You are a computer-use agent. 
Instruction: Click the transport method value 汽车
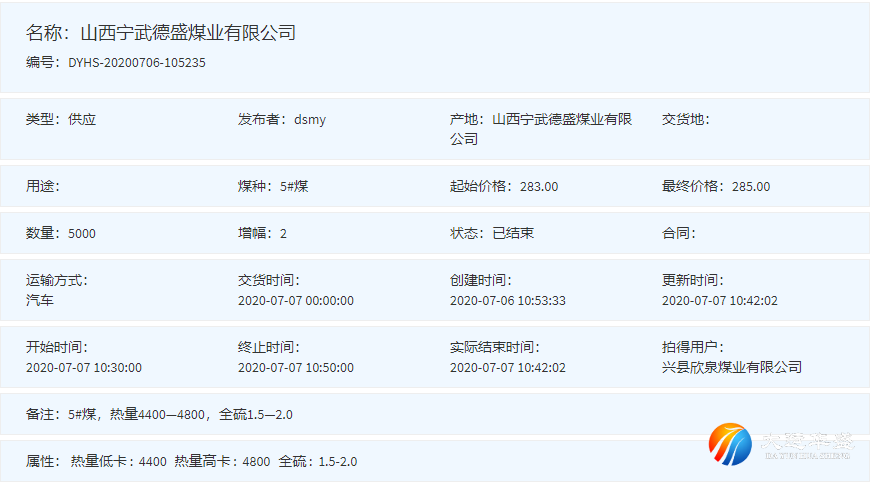40,300
